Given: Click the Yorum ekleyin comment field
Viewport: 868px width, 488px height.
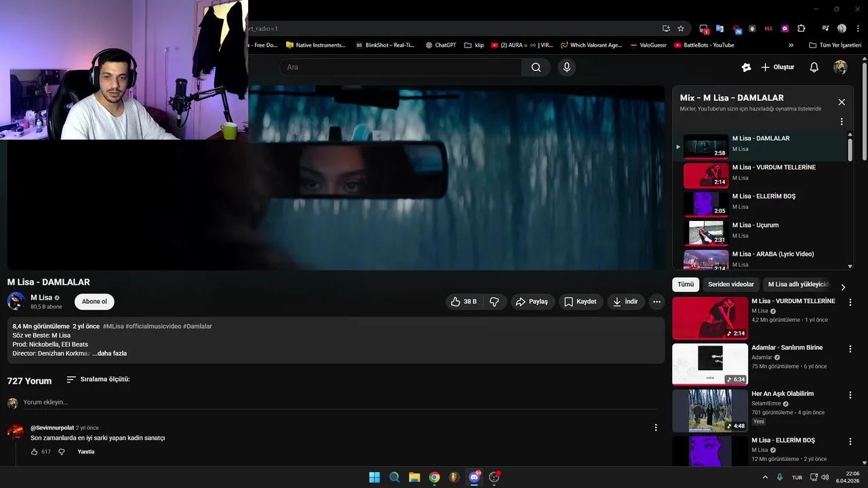Looking at the screenshot, I should click(x=339, y=403).
